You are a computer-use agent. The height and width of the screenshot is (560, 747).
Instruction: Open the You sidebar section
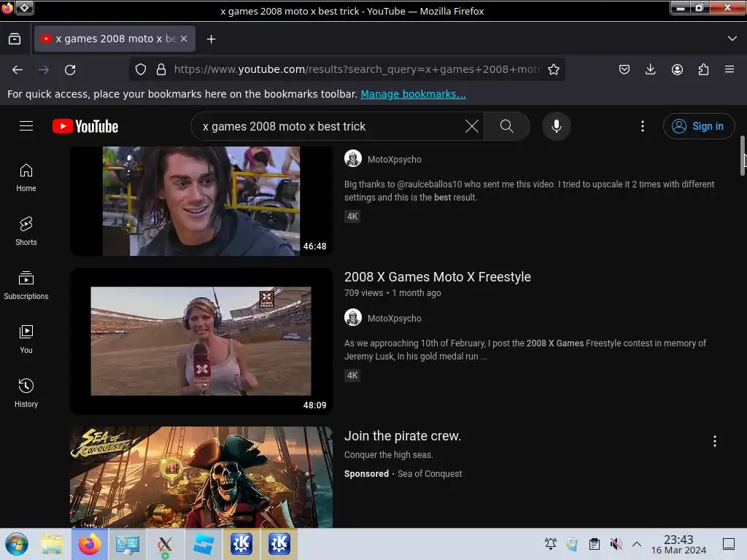(x=26, y=339)
